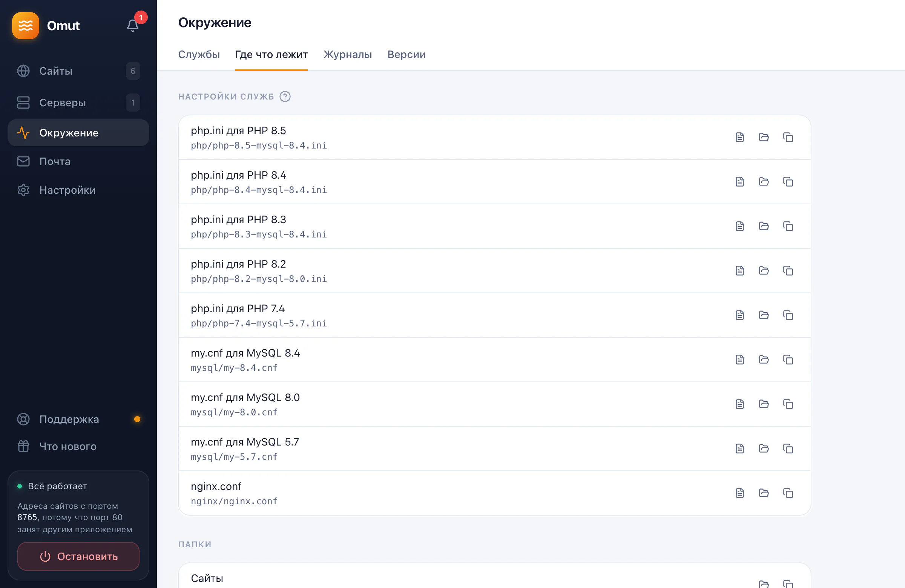Viewport: 905px width, 588px height.
Task: Show PHP 7.4 php.ini in folder
Action: pyautogui.click(x=764, y=315)
